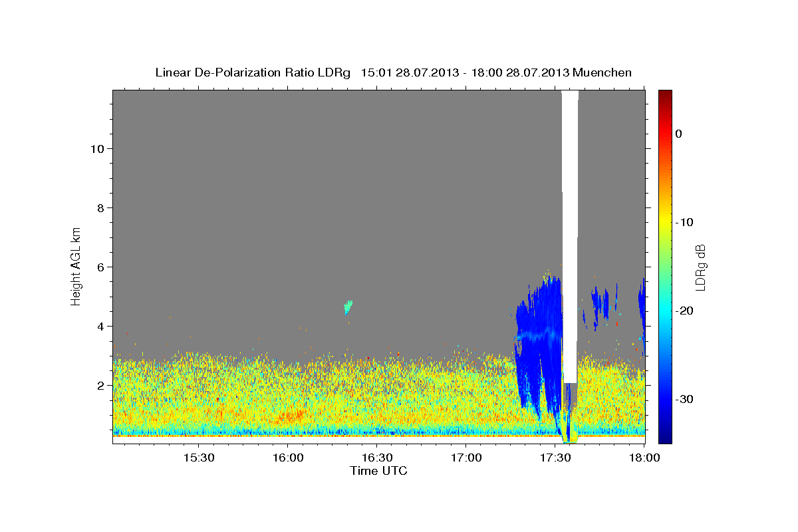Screen dimensions: 798x532
Task: Click the colorbar label '-10'
Action: point(684,222)
